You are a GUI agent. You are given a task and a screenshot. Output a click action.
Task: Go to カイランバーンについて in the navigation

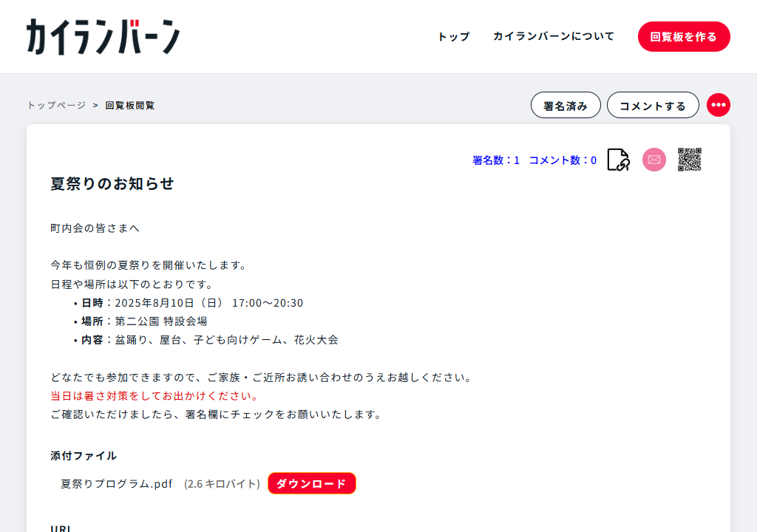pyautogui.click(x=554, y=37)
